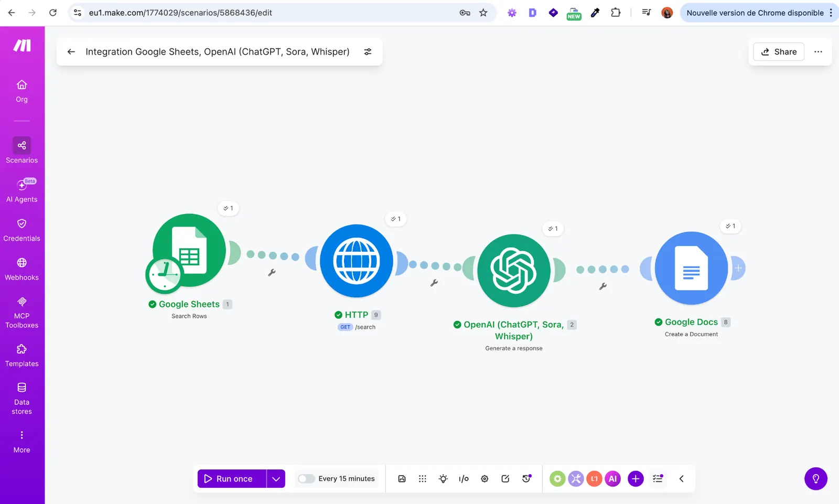The height and width of the screenshot is (504, 839).
Task: Open the HTTP module node
Action: pos(357,261)
